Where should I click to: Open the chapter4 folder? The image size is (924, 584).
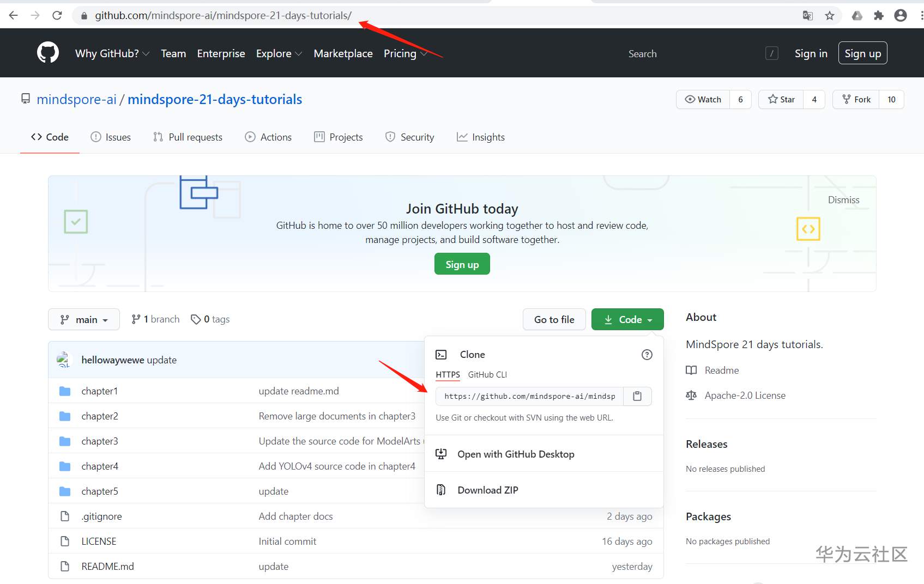point(100,466)
